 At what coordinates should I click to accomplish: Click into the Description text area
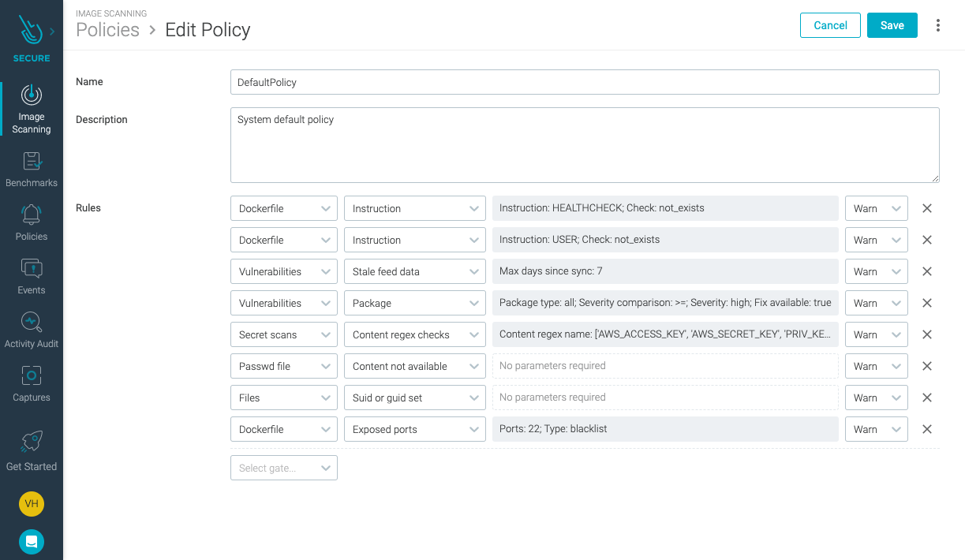click(x=585, y=145)
